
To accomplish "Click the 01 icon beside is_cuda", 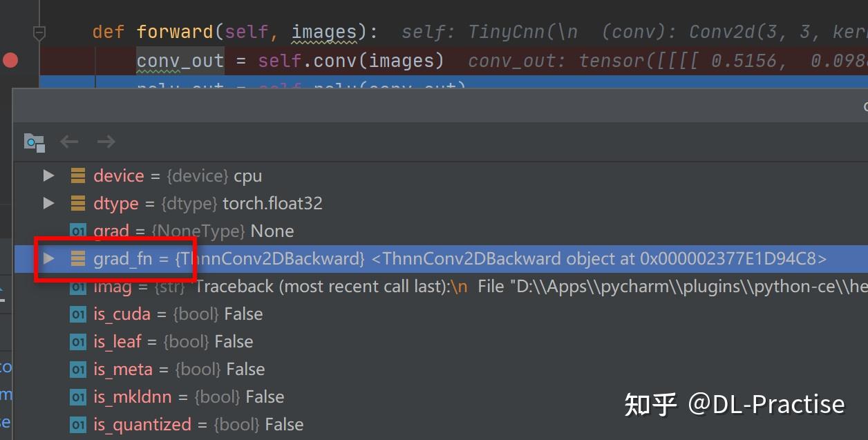I will click(77, 314).
